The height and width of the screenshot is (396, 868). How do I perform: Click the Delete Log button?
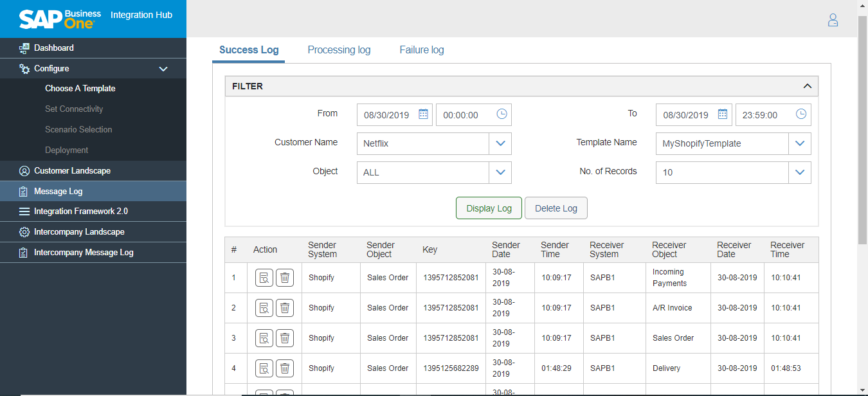[x=556, y=208]
